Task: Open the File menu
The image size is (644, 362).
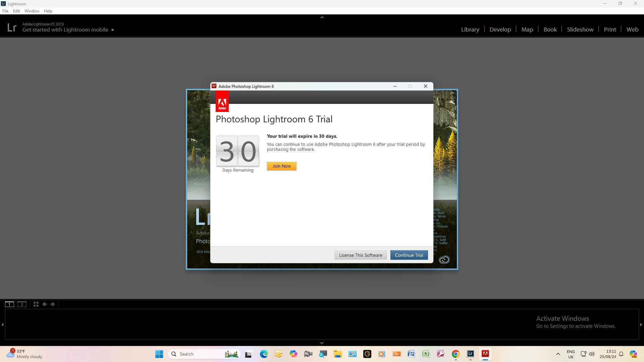Action: click(5, 11)
